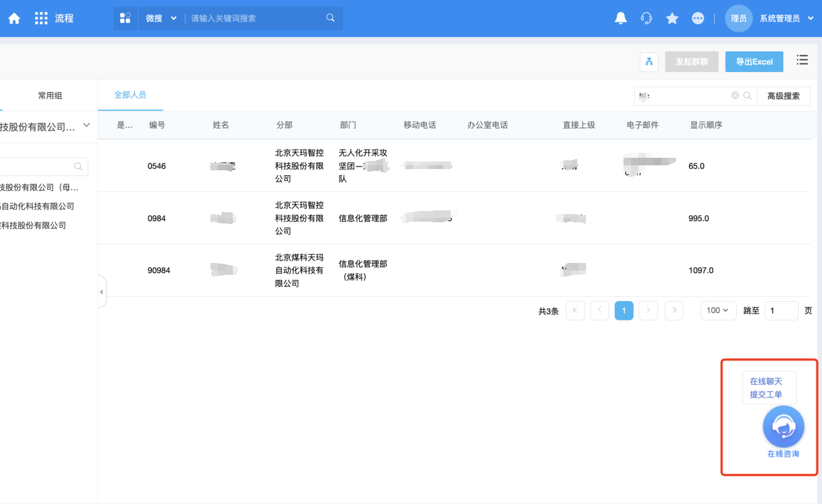This screenshot has height=504, width=822.
Task: Open the app grid menu icon
Action: pos(41,19)
